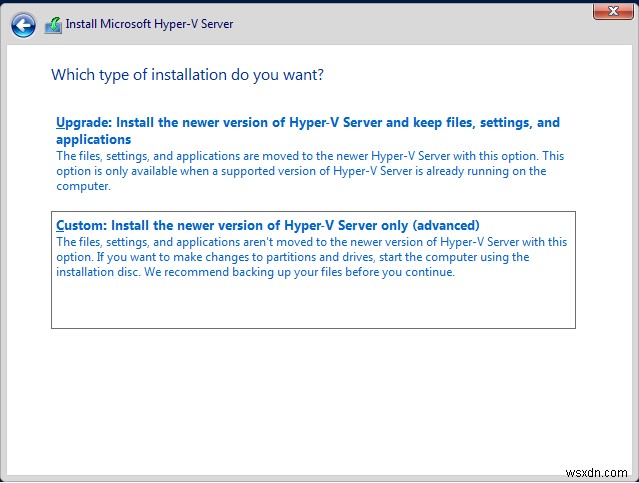This screenshot has width=639, height=483.
Task: Click the word "applications" ending the Upgrade title
Action: coord(94,140)
